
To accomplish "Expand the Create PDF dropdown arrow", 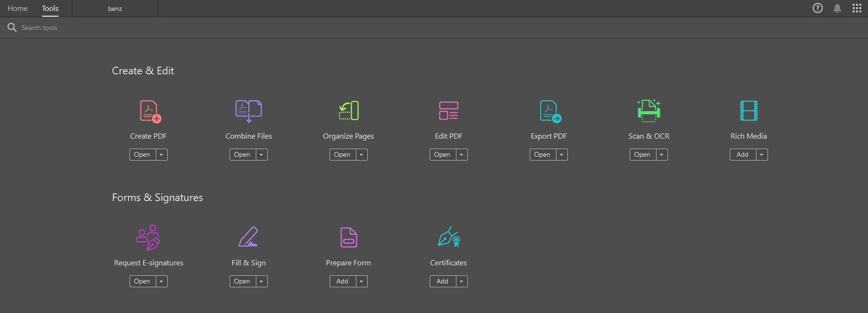I will 161,154.
